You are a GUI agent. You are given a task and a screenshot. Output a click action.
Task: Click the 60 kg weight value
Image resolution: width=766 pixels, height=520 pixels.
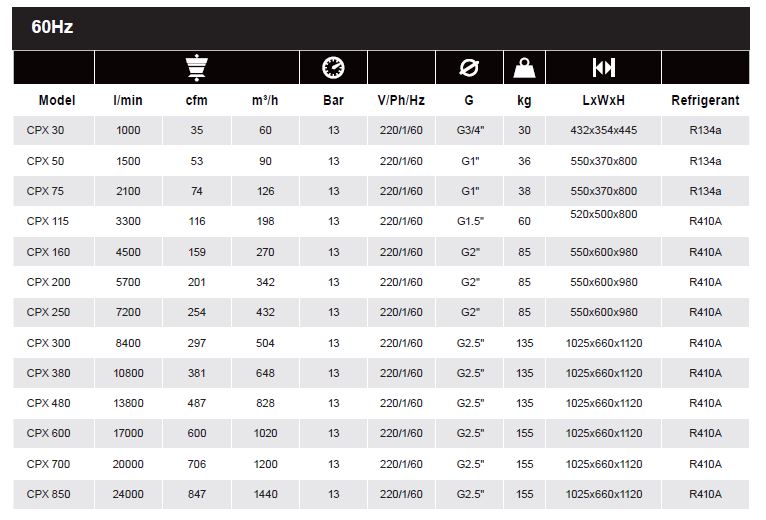524,221
